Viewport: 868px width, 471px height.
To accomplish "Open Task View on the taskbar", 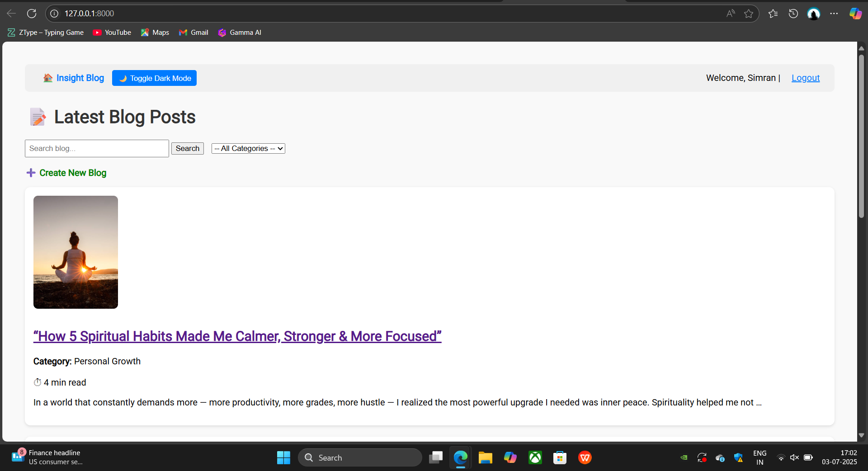I will tap(436, 457).
